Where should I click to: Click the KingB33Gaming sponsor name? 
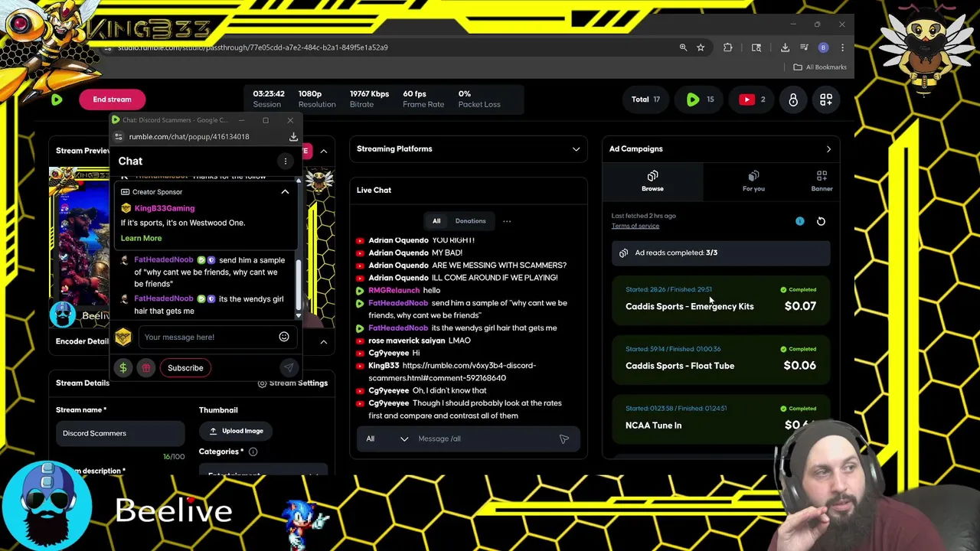(165, 208)
